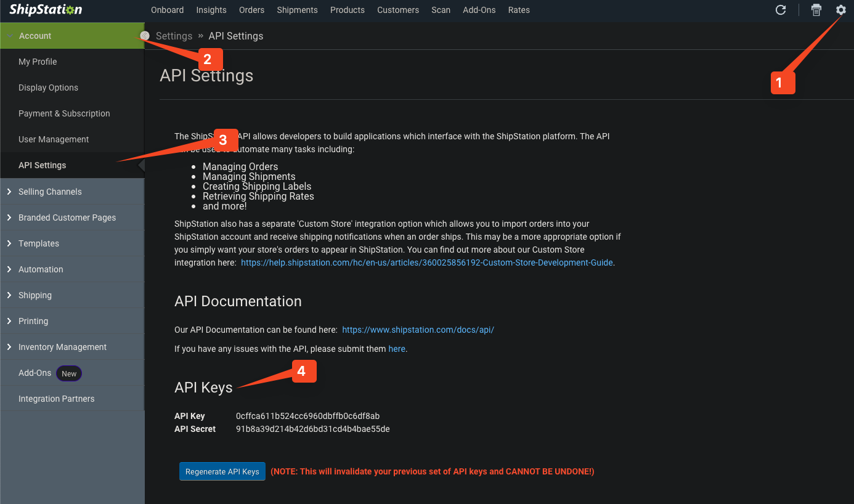Click the Regenerate API Keys button
Screen dimensions: 854x504
(x=222, y=471)
